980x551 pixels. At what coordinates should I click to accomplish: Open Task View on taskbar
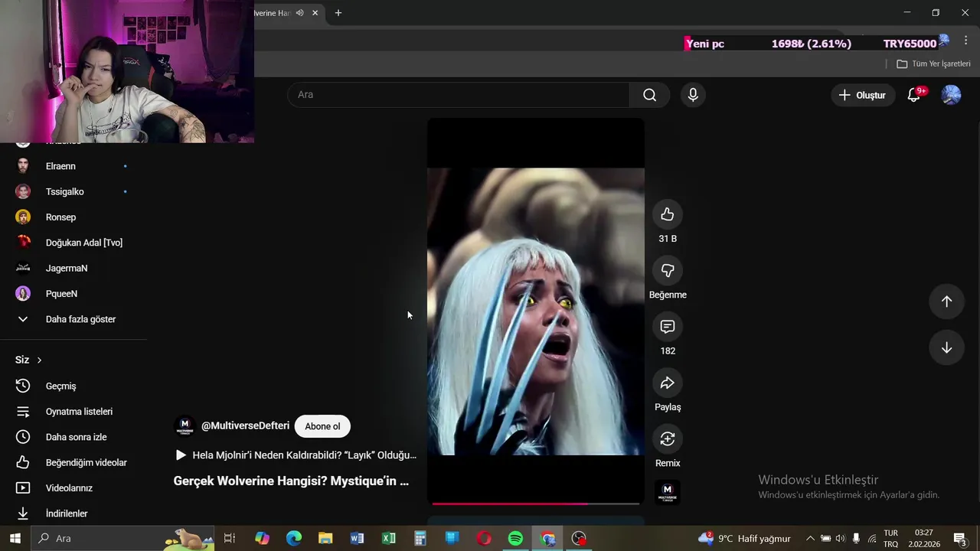[x=230, y=538]
